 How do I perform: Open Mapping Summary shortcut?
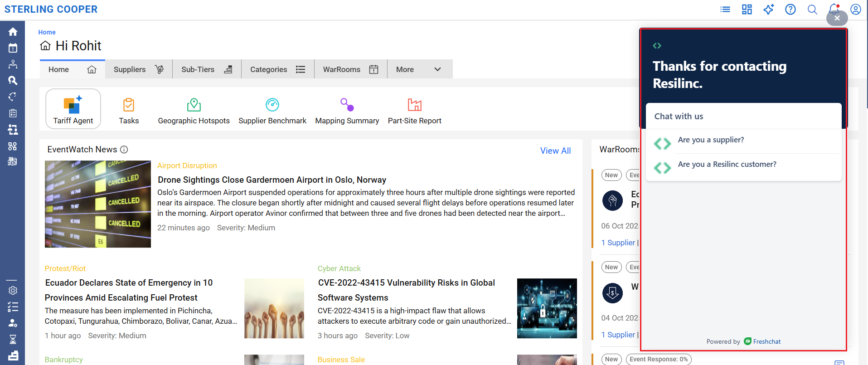point(347,111)
